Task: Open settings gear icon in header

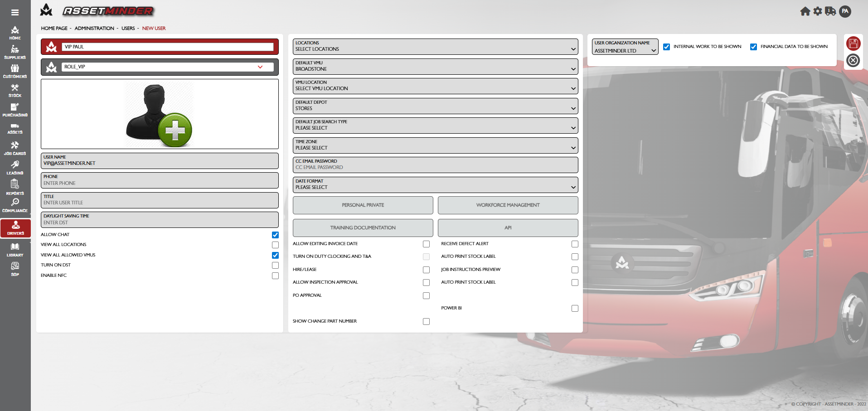Action: [818, 11]
